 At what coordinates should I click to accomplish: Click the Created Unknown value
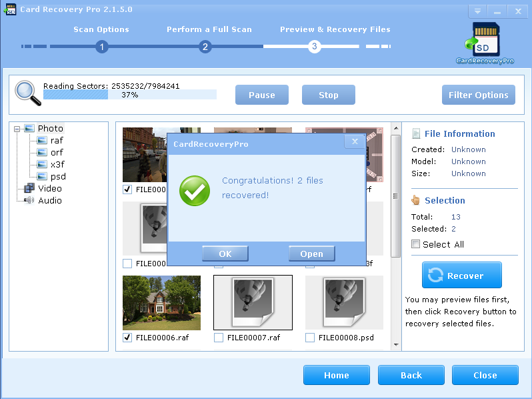click(x=468, y=149)
